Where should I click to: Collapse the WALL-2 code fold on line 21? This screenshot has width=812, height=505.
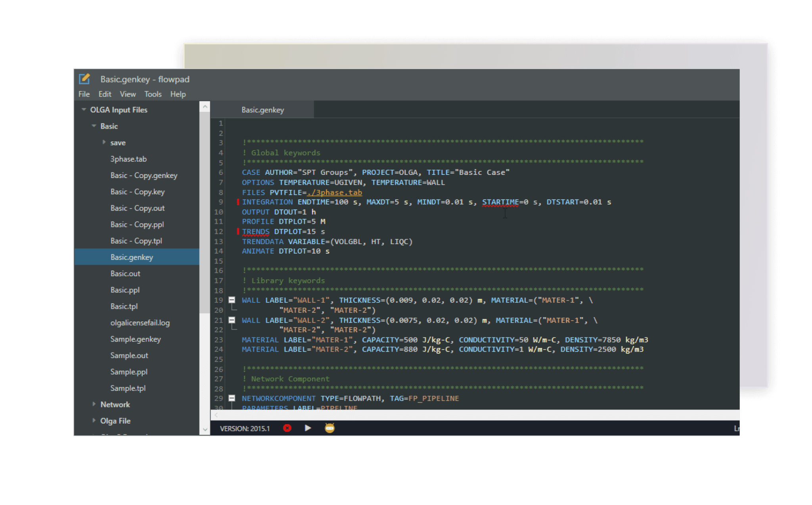tap(231, 320)
